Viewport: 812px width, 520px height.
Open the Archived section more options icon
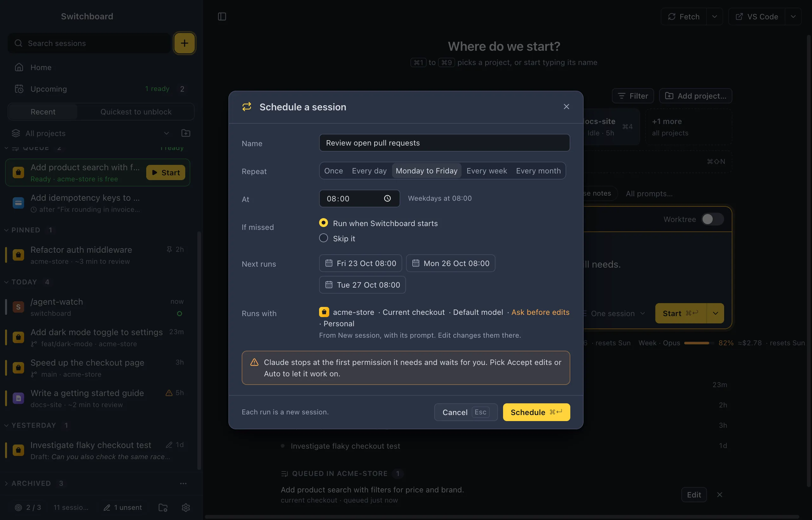(183, 483)
